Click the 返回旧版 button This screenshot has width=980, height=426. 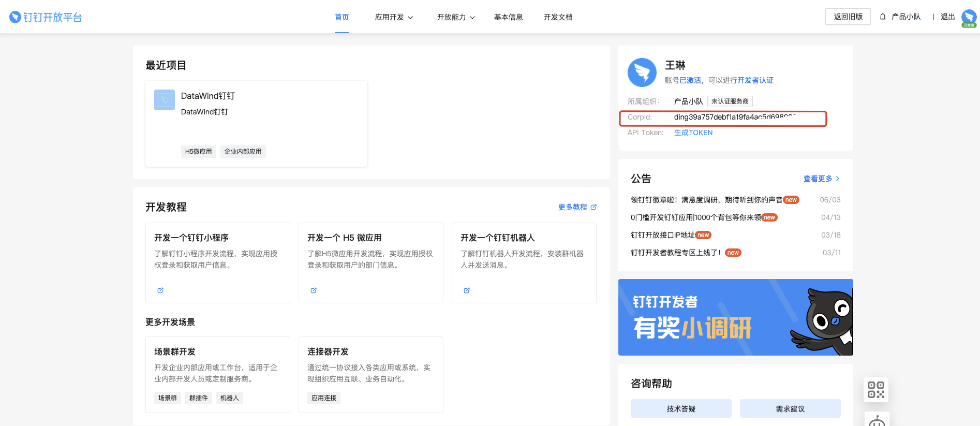tap(848, 17)
